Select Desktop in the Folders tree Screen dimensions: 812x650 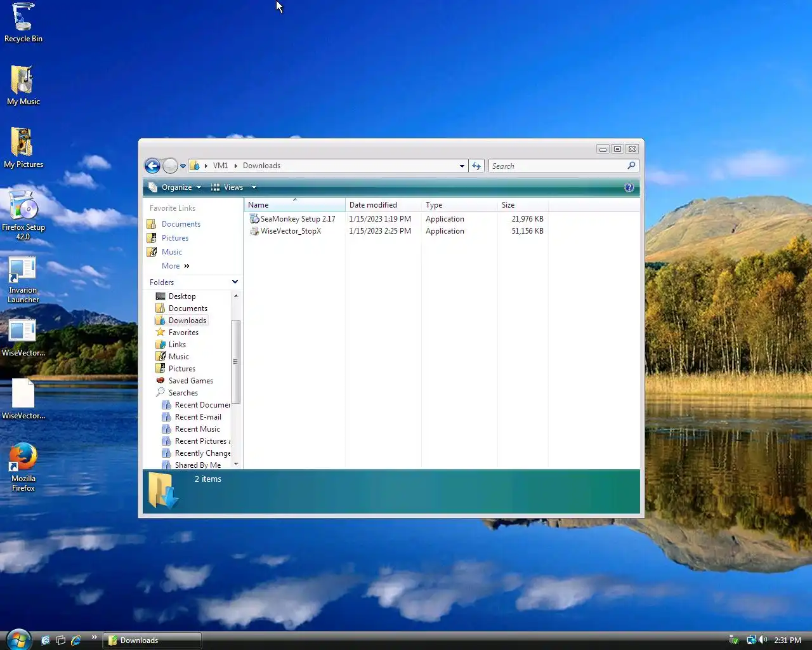coord(182,296)
